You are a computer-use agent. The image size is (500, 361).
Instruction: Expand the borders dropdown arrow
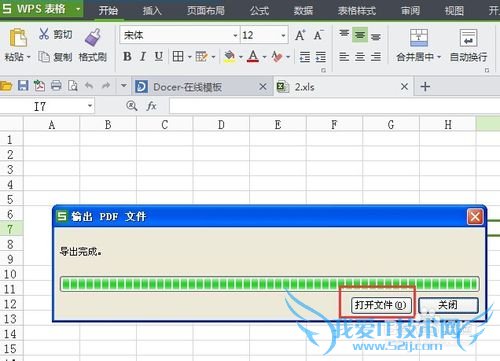[189, 57]
